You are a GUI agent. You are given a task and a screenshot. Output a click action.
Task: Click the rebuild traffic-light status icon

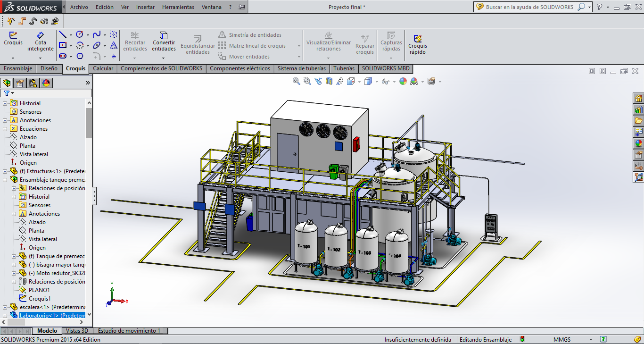click(x=522, y=339)
